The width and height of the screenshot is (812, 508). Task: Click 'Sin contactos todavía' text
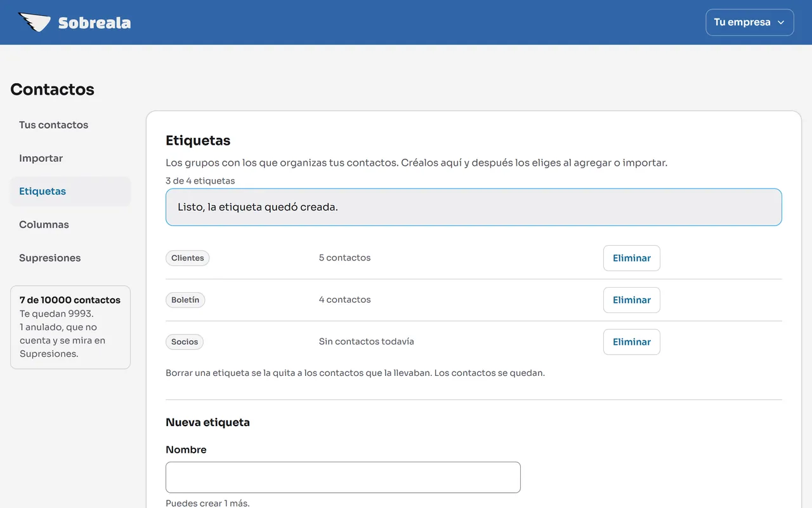pos(366,342)
